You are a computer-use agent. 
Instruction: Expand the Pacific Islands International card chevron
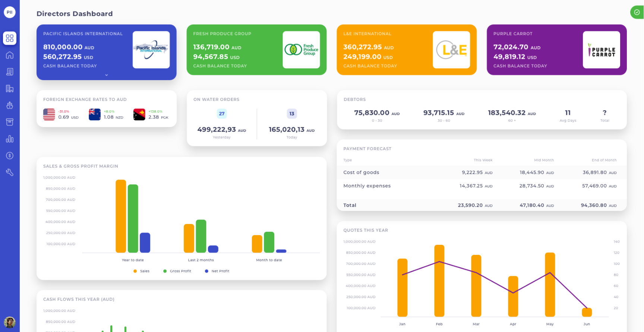pos(106,75)
